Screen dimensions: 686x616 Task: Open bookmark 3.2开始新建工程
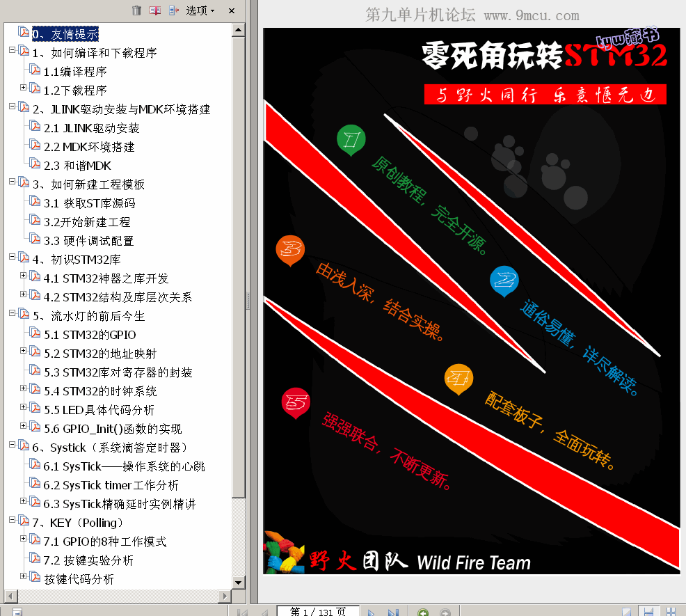(x=87, y=222)
